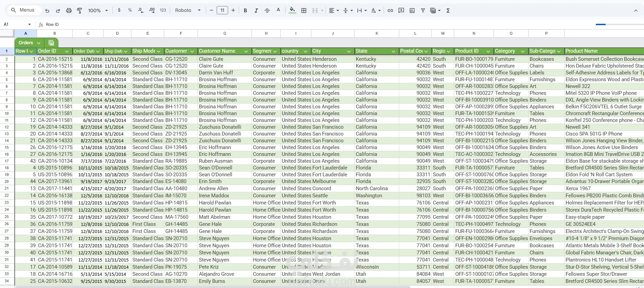
Task: Toggle italic formatting
Action: tap(256, 10)
